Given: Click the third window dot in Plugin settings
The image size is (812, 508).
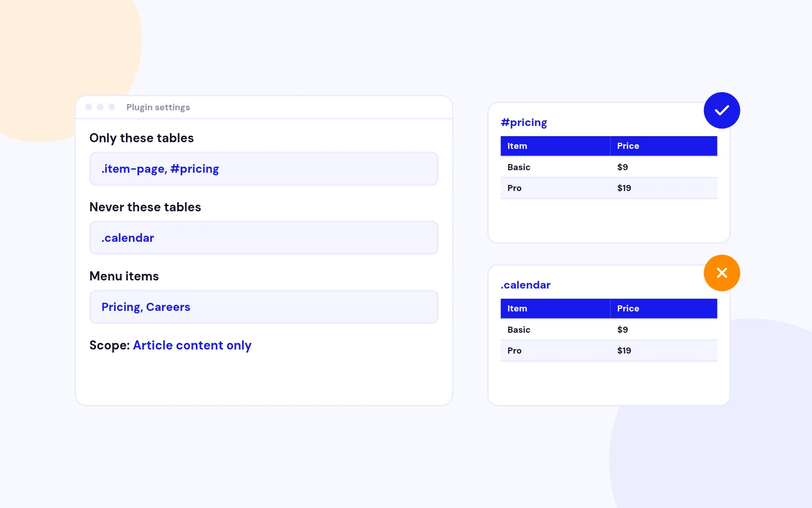Looking at the screenshot, I should pos(112,107).
